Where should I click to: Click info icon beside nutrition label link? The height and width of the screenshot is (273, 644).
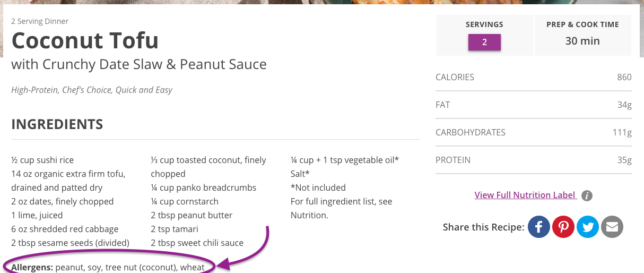pyautogui.click(x=587, y=195)
